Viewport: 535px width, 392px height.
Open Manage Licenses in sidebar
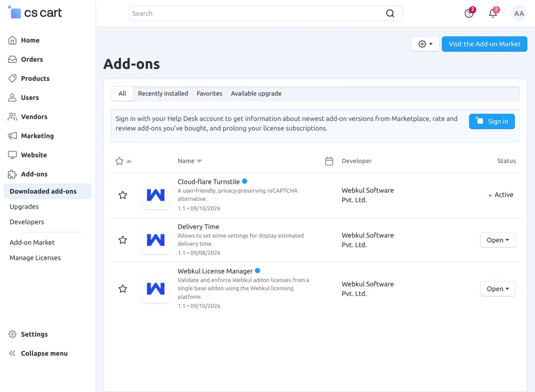tap(35, 258)
